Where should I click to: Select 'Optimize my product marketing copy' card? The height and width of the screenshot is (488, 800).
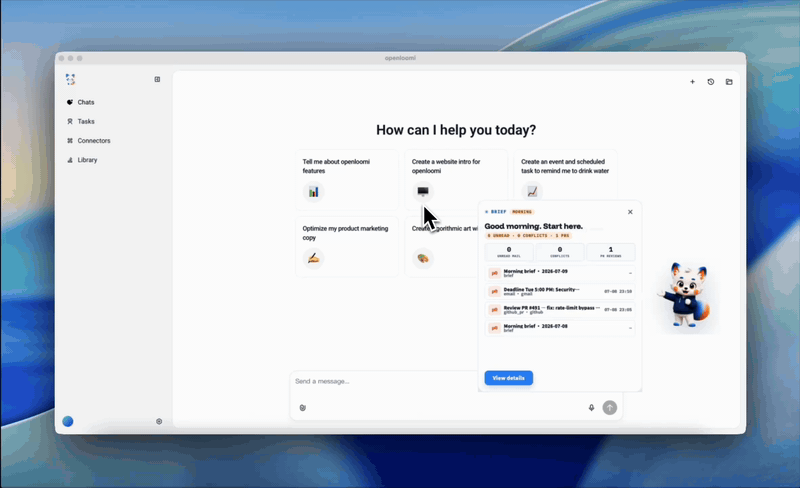pyautogui.click(x=347, y=247)
